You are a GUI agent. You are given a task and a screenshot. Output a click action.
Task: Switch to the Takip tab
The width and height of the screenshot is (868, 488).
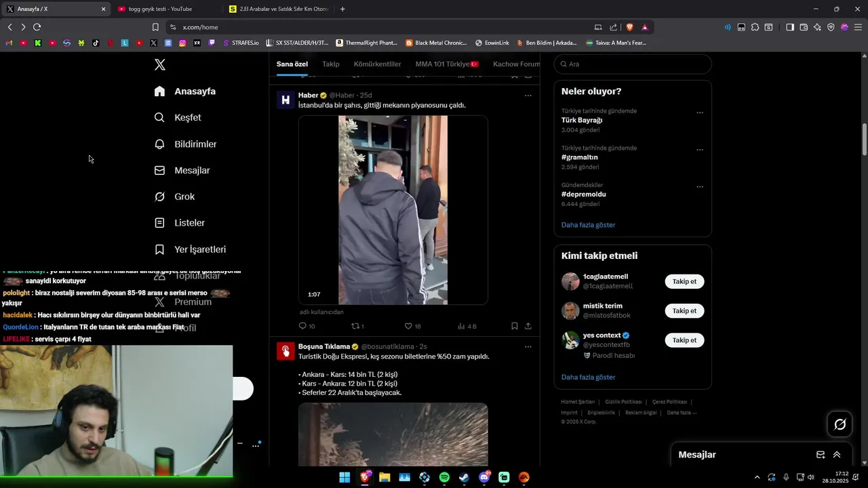[331, 64]
